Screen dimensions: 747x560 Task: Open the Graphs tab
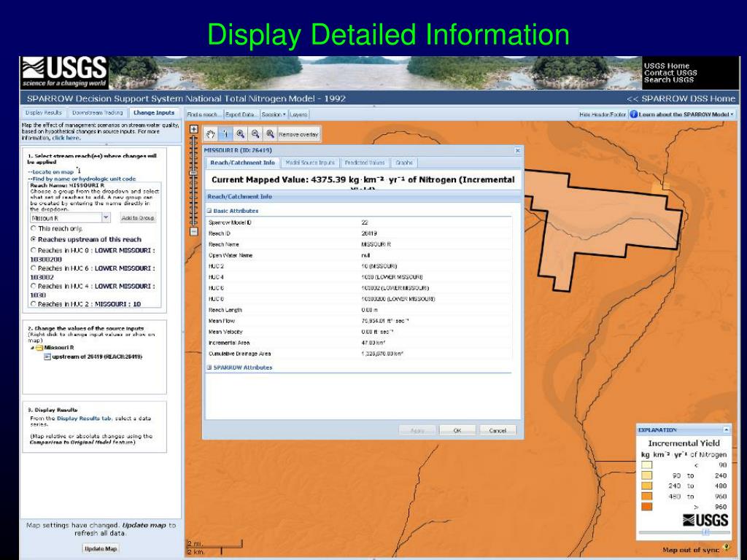point(404,163)
